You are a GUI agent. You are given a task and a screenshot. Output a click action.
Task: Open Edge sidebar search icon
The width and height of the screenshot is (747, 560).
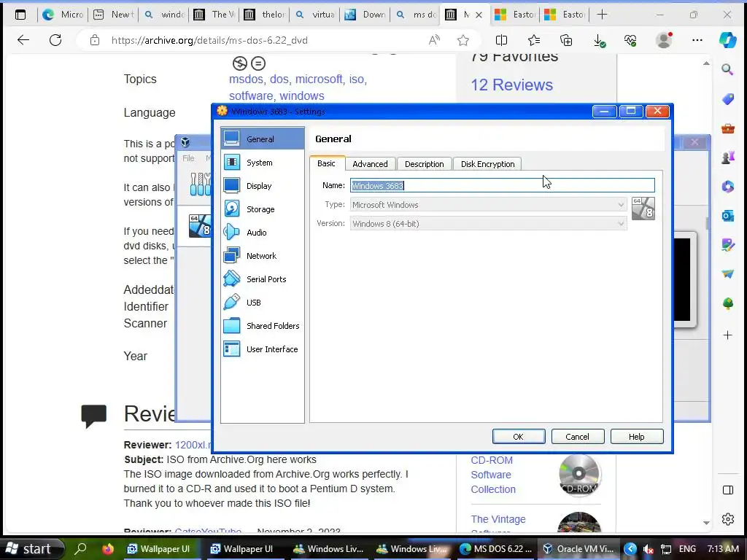coord(727,70)
